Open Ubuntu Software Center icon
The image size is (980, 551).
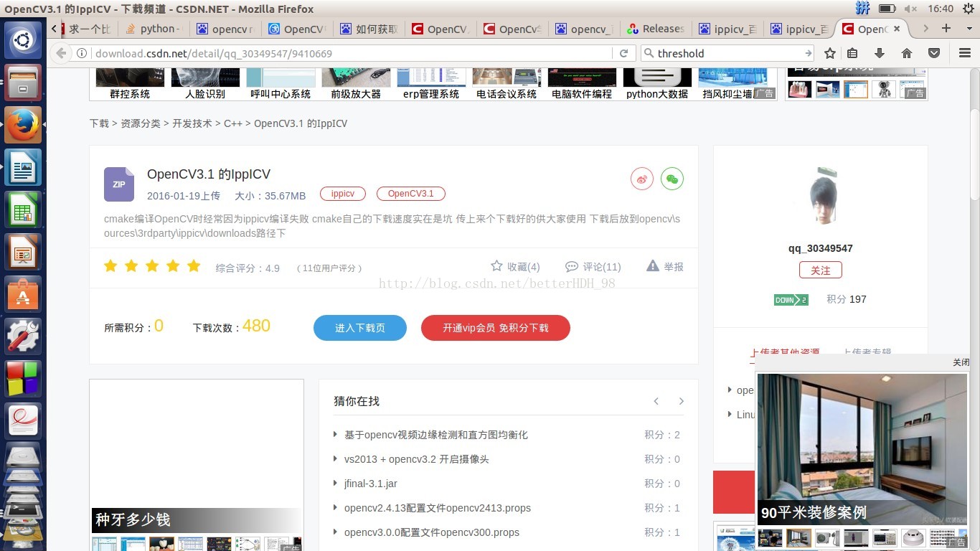point(23,294)
